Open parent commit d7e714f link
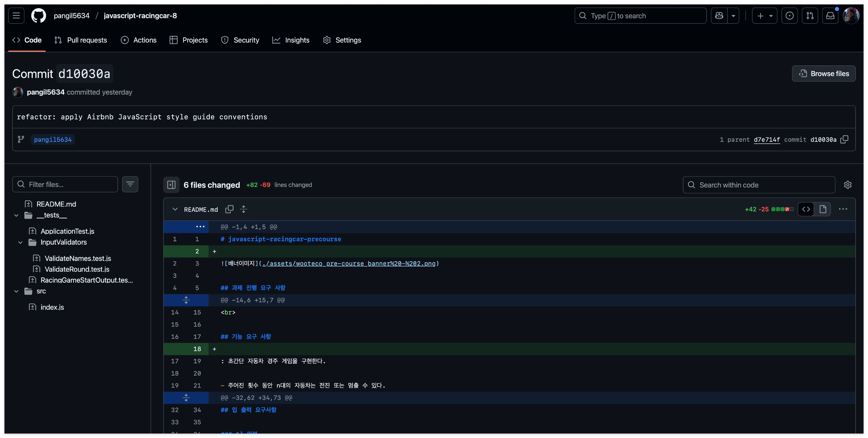The image size is (868, 438). pos(766,139)
